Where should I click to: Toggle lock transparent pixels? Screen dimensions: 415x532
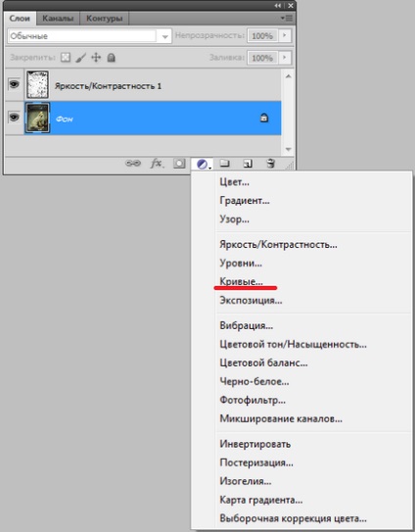(x=66, y=58)
